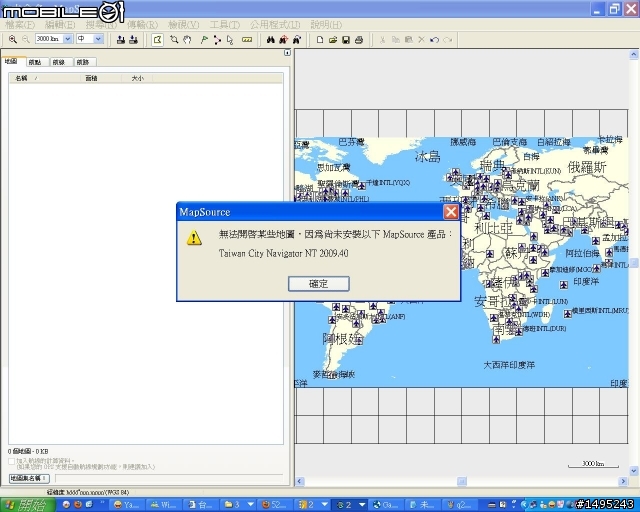Switch to the 航點 tab
The image size is (640, 512).
36,62
